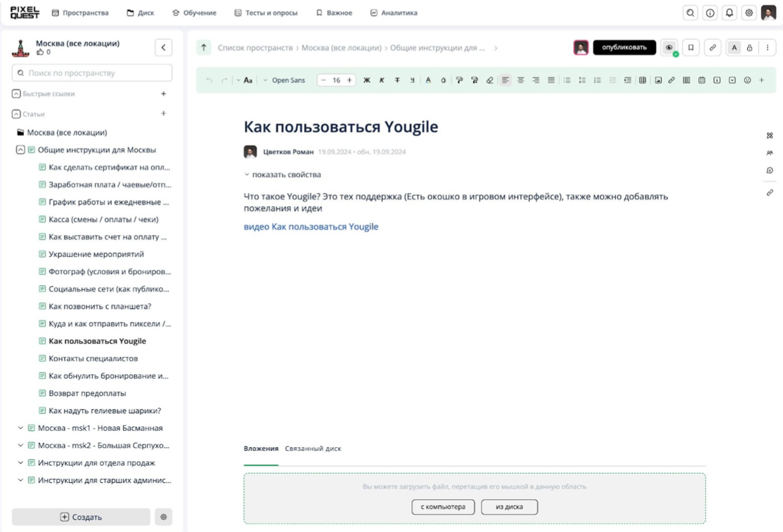Toggle the A mode button in the header
The image size is (783, 532).
pyautogui.click(x=734, y=47)
